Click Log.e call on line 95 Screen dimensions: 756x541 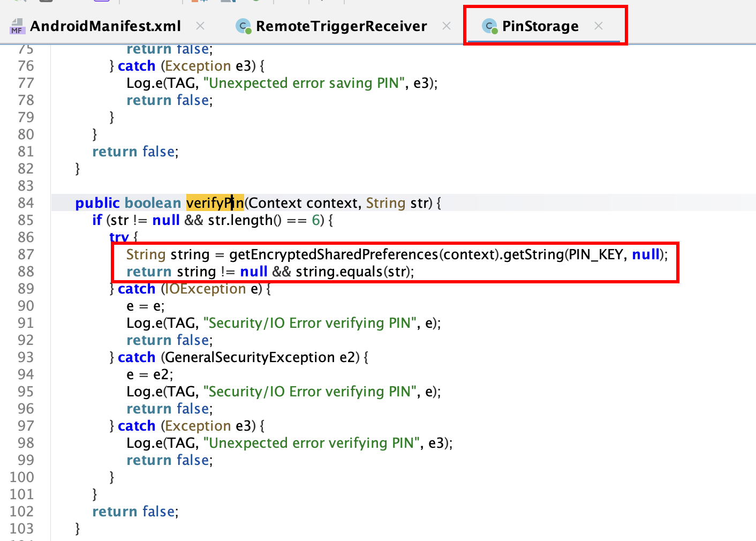coord(283,392)
